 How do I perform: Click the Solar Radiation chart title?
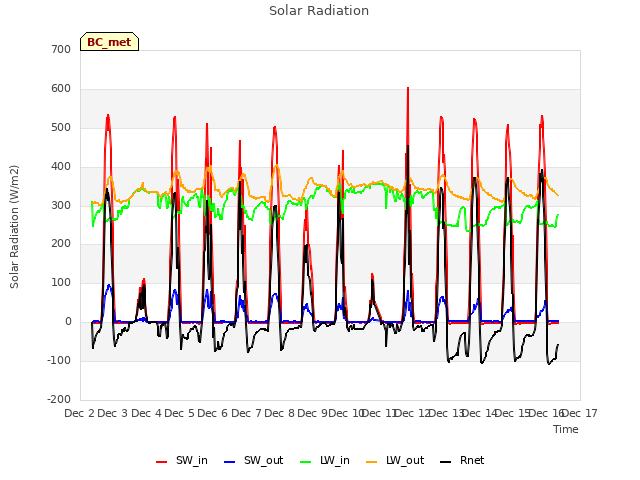319,11
